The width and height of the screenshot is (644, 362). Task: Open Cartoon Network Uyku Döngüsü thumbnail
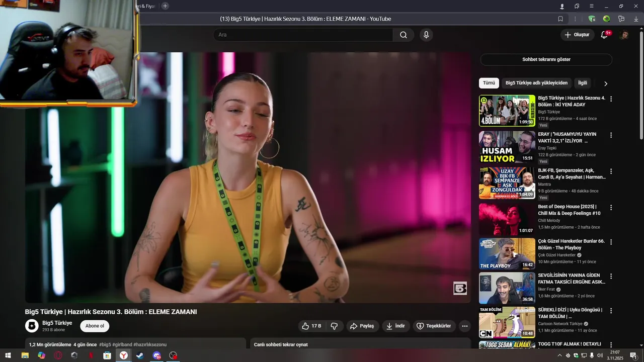[507, 322]
